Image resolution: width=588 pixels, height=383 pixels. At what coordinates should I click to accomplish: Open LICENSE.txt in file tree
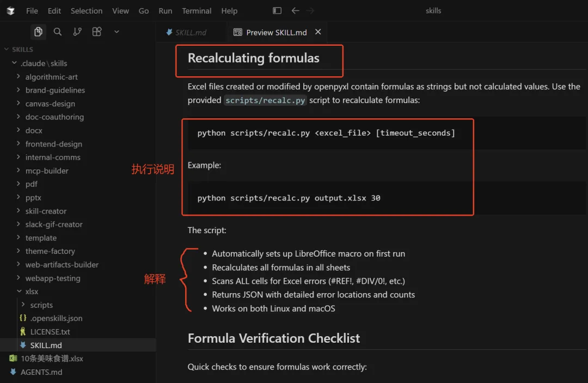click(x=50, y=332)
